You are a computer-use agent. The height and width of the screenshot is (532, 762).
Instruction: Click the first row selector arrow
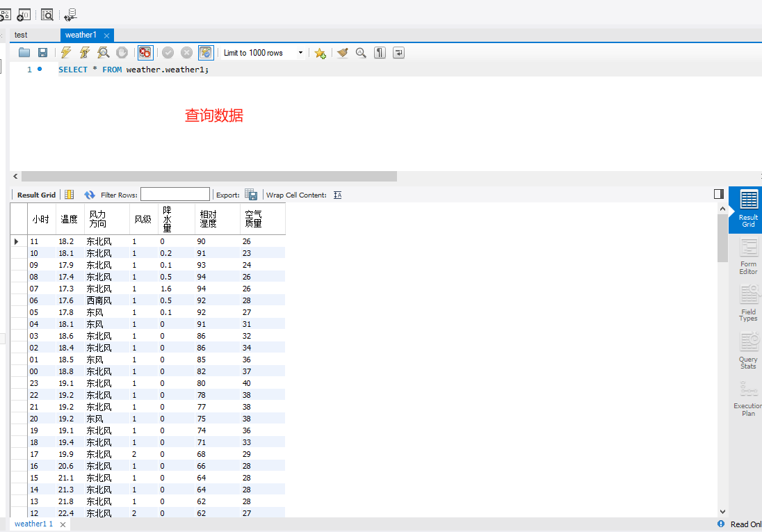[17, 241]
